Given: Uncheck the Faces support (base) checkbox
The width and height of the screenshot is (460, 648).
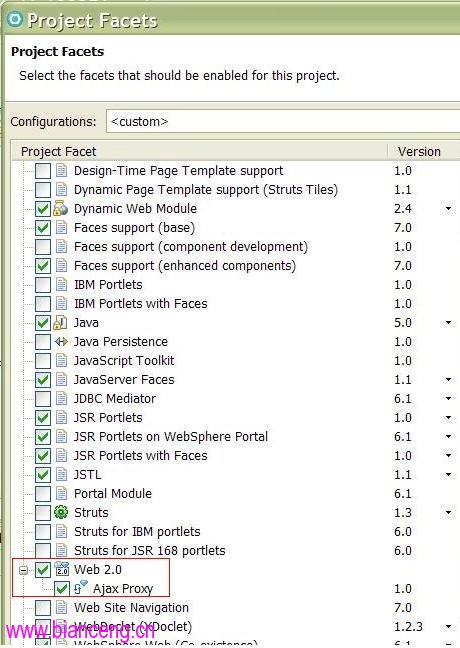Looking at the screenshot, I should pyautogui.click(x=43, y=228).
